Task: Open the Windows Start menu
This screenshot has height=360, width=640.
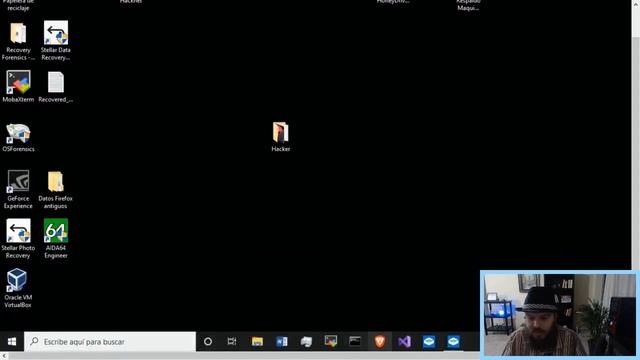Action: 12,342
